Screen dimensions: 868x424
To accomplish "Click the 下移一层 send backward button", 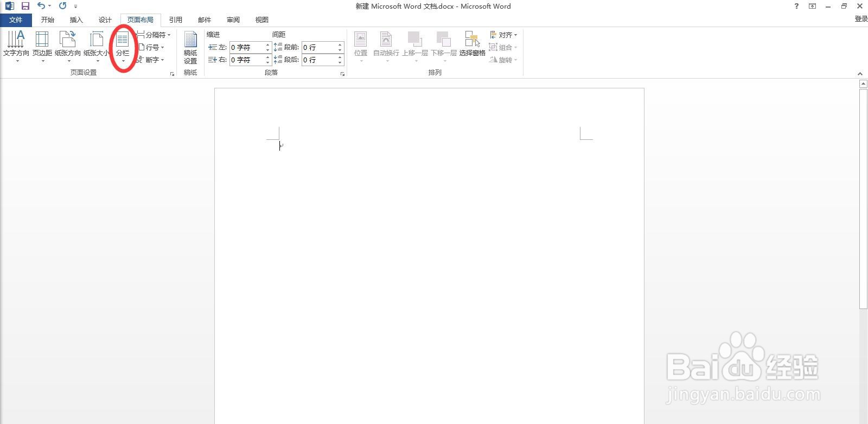I will (x=444, y=47).
